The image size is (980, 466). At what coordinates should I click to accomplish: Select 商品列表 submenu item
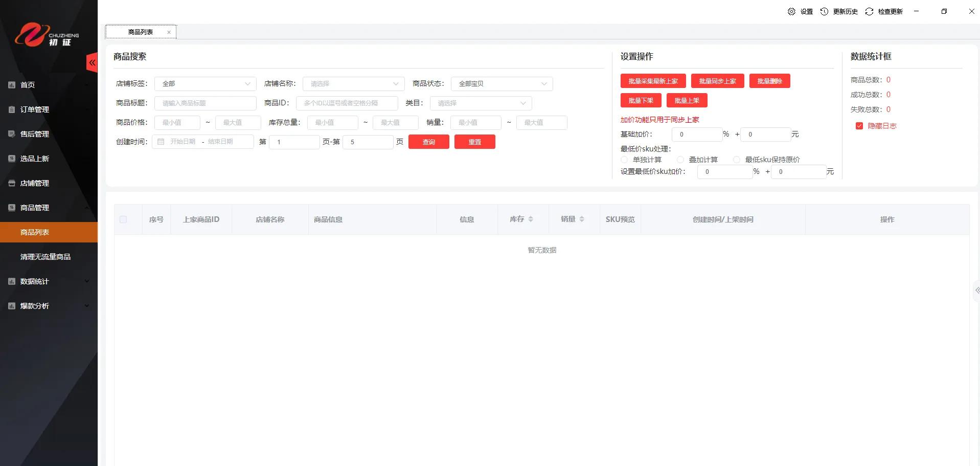(x=49, y=232)
